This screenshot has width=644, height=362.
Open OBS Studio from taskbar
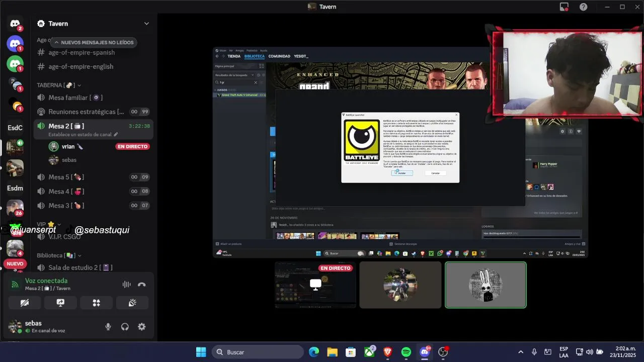(443, 352)
